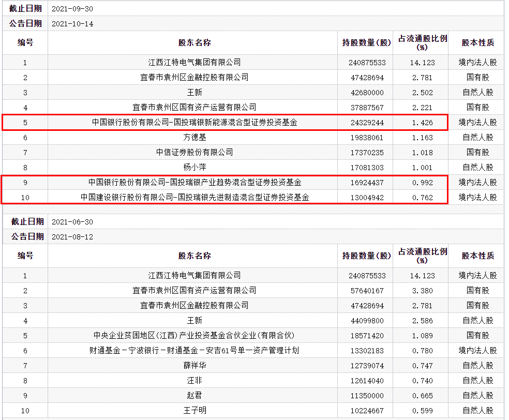The image size is (509, 420).
Task: Select shareholder 杨小萍
Action: [x=194, y=168]
